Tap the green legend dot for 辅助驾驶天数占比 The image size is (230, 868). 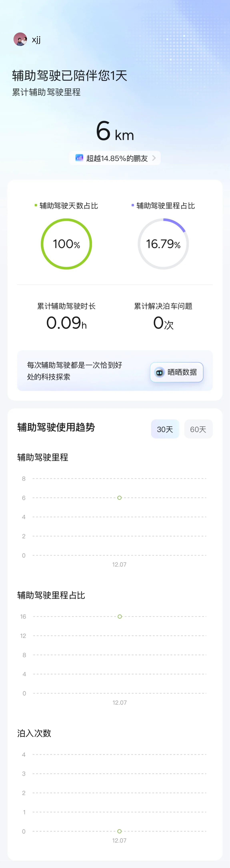(x=36, y=205)
